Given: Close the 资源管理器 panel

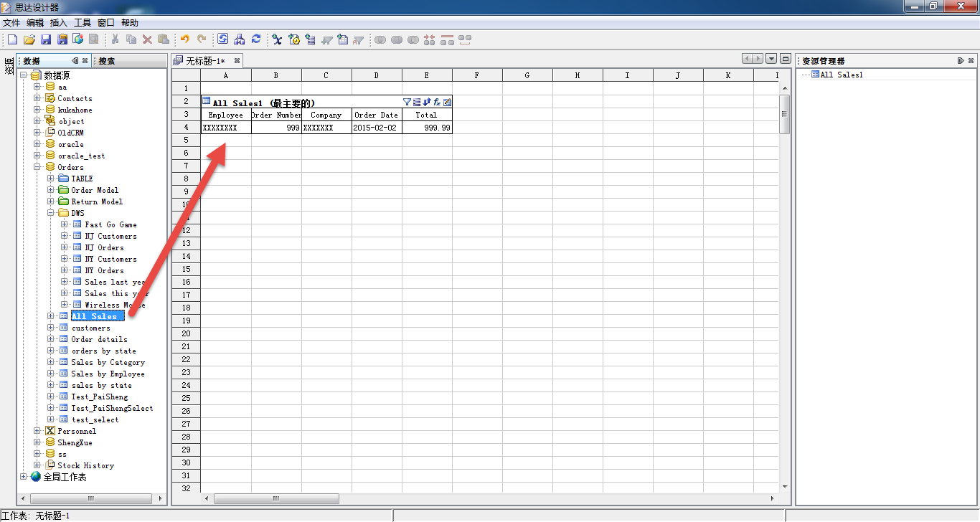Looking at the screenshot, I should 971,61.
